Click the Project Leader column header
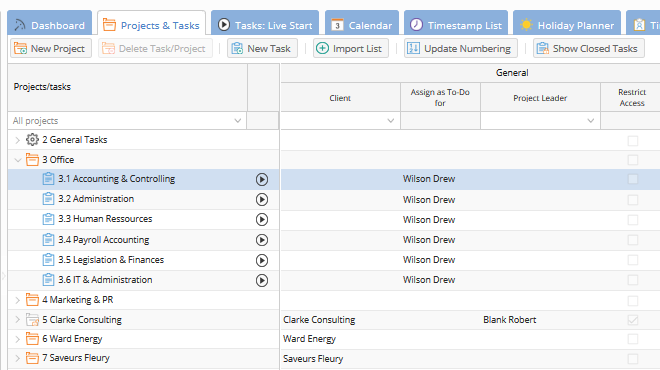This screenshot has height=370, width=660. click(540, 98)
